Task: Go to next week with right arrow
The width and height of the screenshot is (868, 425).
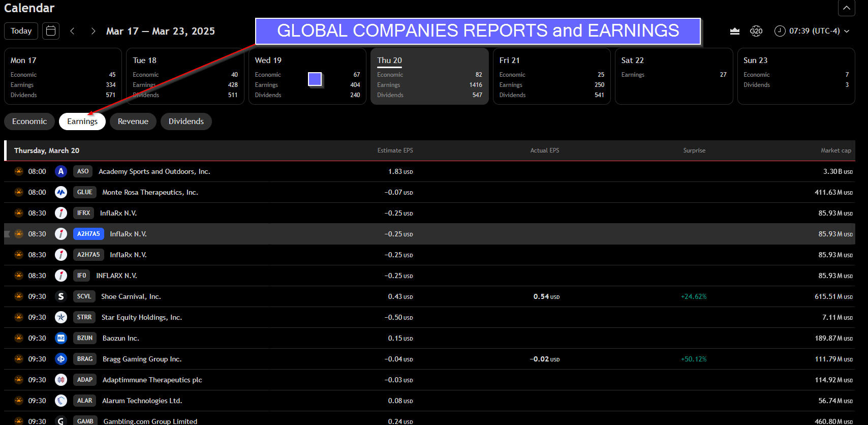Action: [93, 31]
